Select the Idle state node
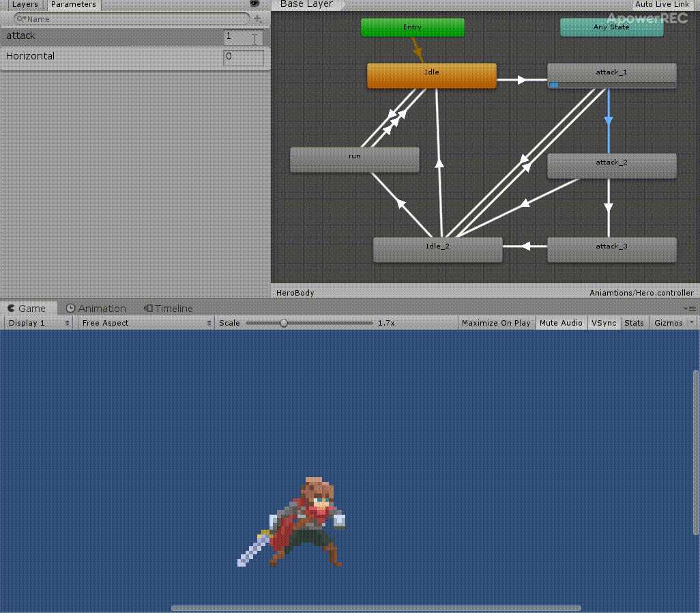Viewport: 700px width, 613px height. 432,76
